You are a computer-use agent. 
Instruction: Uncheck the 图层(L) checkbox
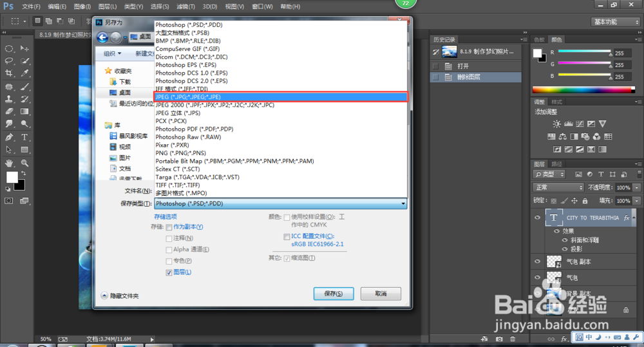tap(169, 273)
